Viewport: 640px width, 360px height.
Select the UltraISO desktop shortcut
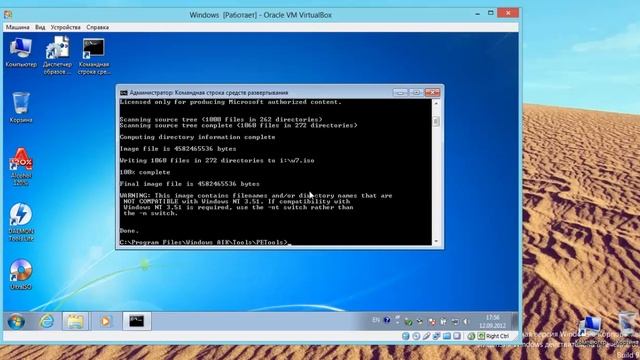pyautogui.click(x=21, y=274)
